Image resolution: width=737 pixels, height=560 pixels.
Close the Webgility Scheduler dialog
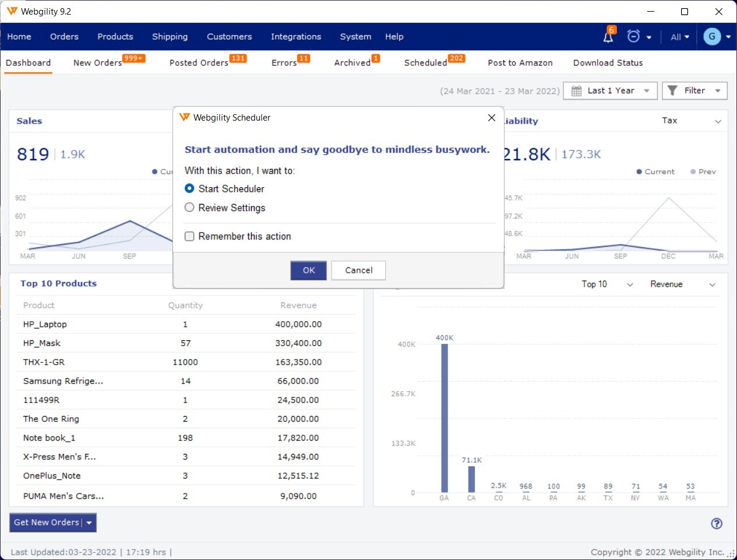pos(491,118)
